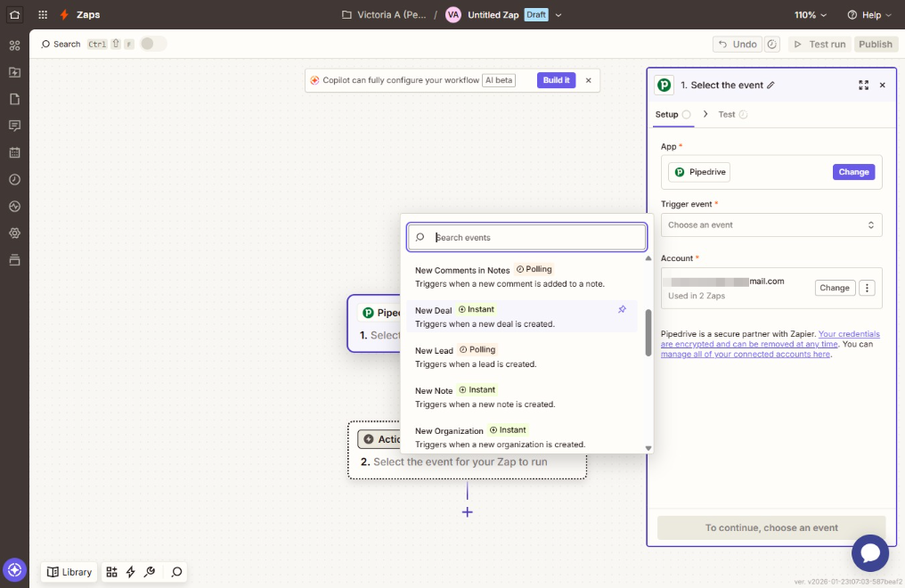Expand the side panel to full screen
Viewport: 905px width, 588px height.
coord(863,86)
